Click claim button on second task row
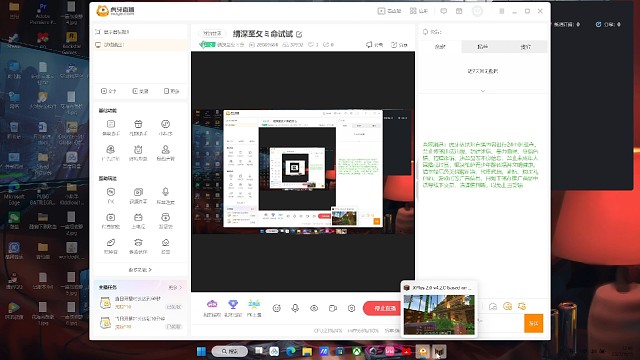 (x=173, y=327)
